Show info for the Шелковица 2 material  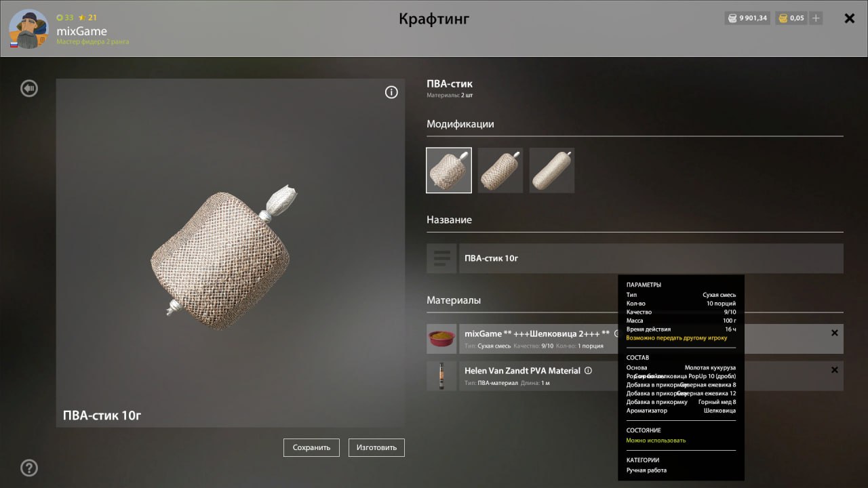617,334
